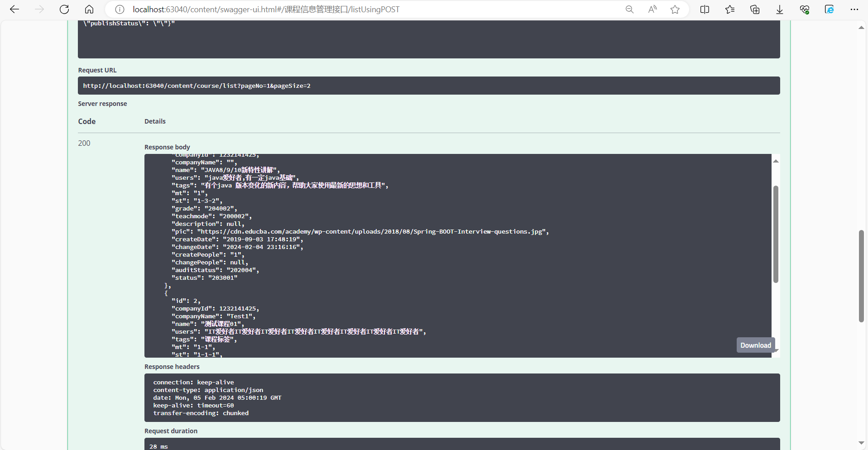Click the "grade": "204002" line

click(x=204, y=208)
